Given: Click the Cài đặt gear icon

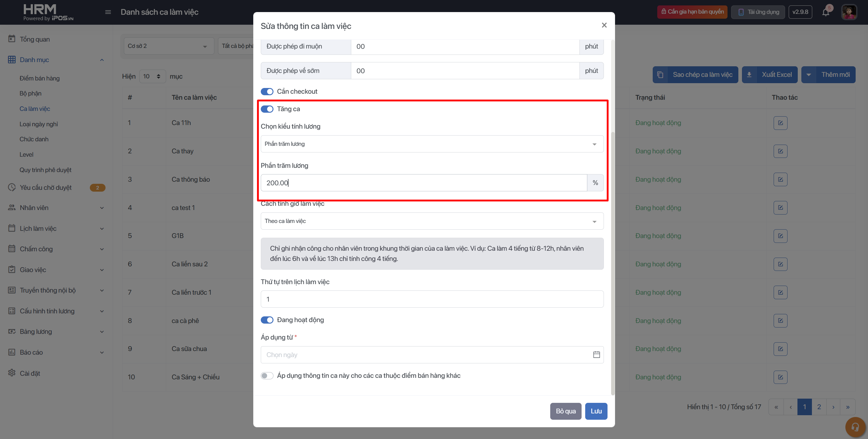Looking at the screenshot, I should 12,373.
